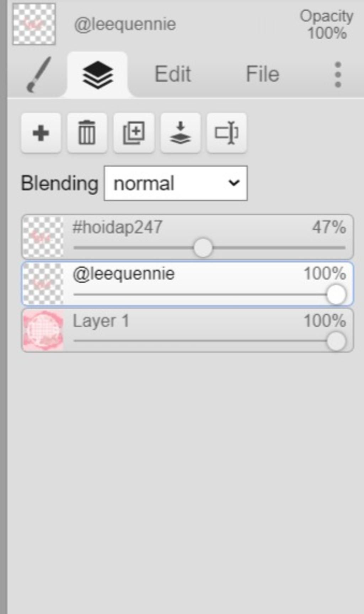
Task: Open the Blending mode dropdown
Action: click(x=176, y=183)
